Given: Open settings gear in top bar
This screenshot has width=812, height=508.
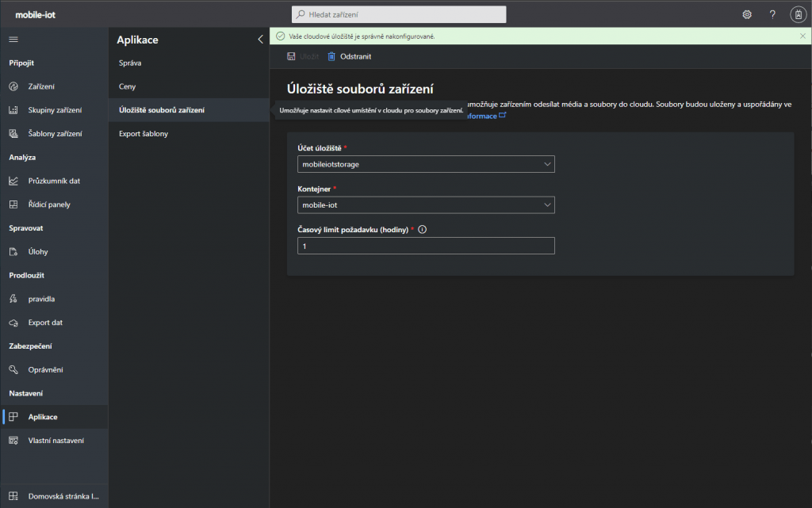Looking at the screenshot, I should click(x=747, y=14).
